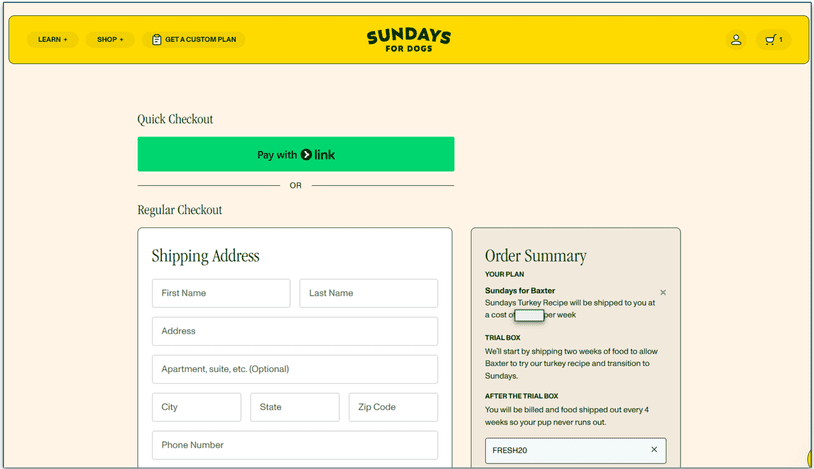This screenshot has height=469, width=814.
Task: Open Get a Custom Plan
Action: pyautogui.click(x=194, y=39)
